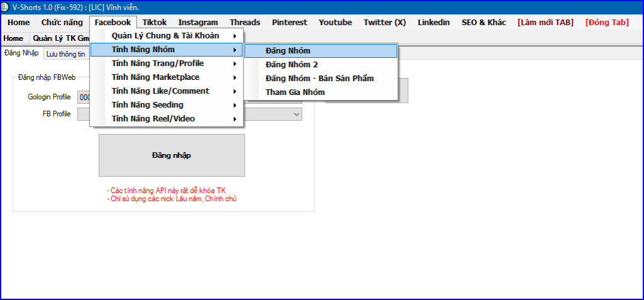Open the Instagram menu
Image resolution: width=644 pixels, height=300 pixels.
[x=197, y=22]
